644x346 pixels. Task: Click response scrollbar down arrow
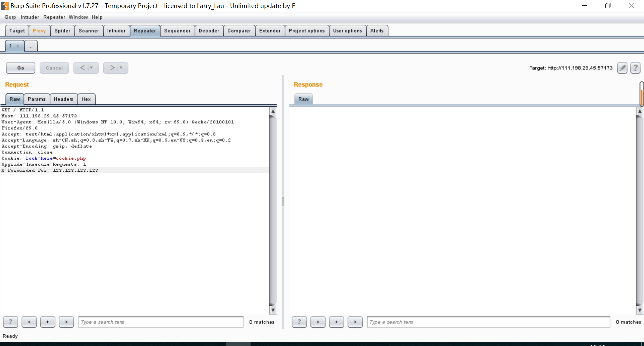tap(640, 310)
